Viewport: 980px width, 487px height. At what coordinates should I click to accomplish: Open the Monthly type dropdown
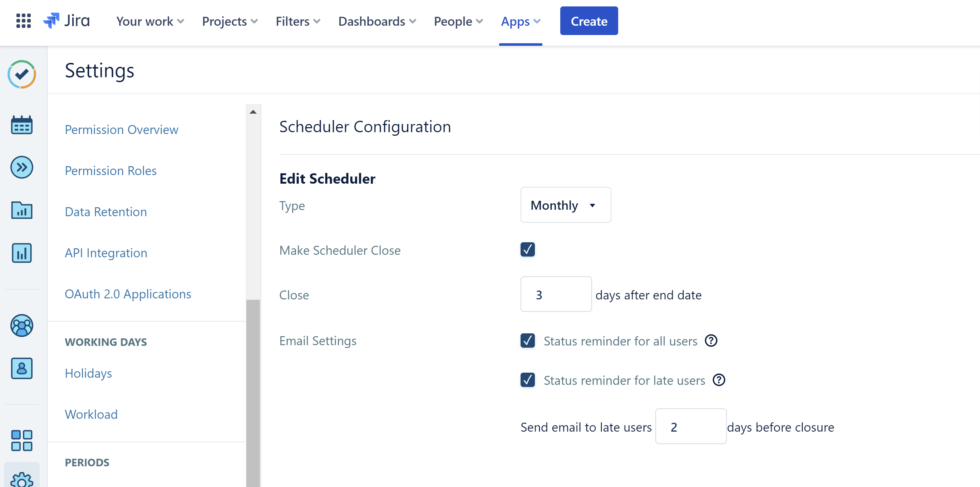565,205
